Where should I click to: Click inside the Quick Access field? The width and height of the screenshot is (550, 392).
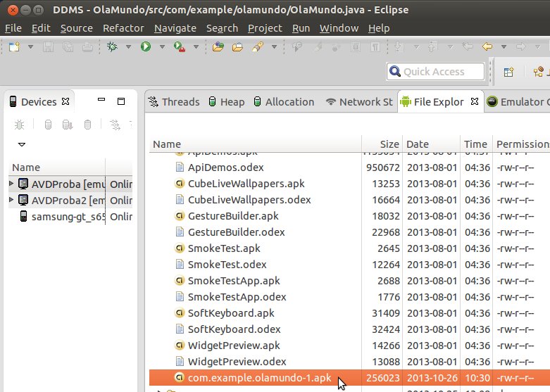pos(435,72)
